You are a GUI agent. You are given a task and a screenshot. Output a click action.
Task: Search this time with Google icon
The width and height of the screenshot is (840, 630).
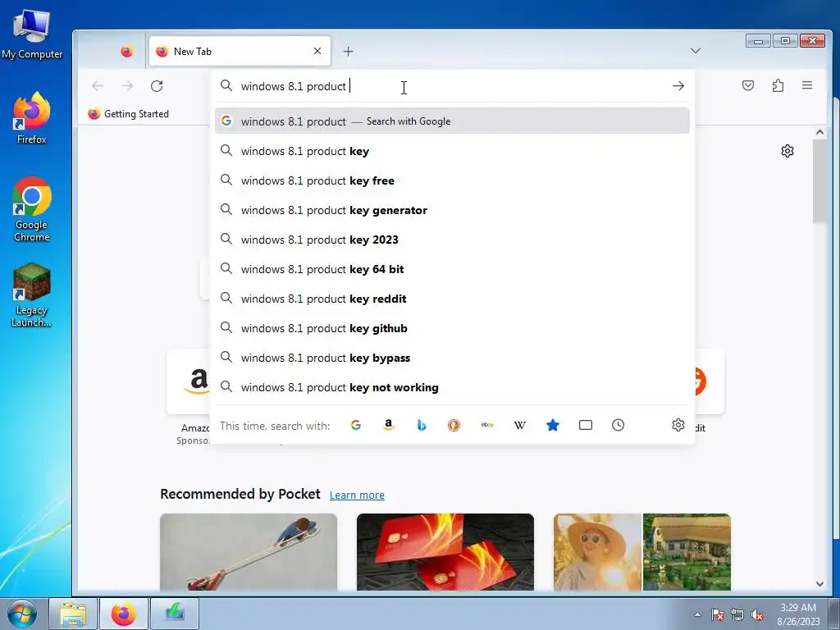(356, 426)
